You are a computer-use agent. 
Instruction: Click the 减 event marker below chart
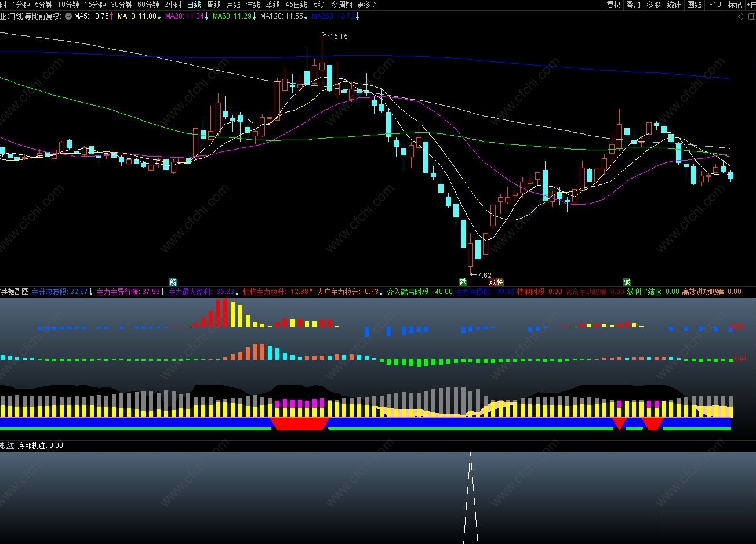(x=627, y=282)
